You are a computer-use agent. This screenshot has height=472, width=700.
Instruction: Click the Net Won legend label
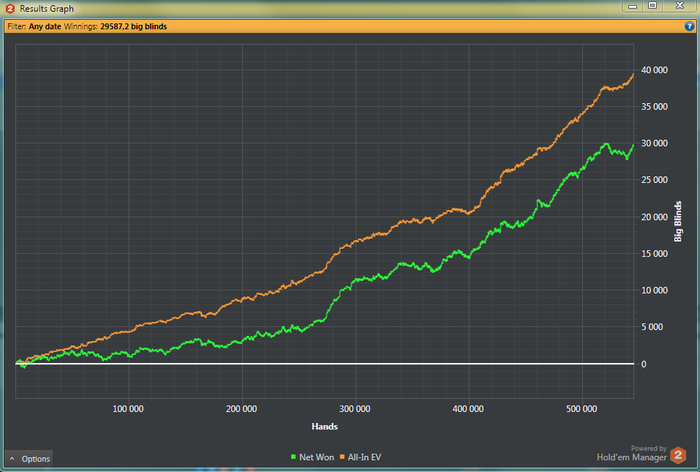317,457
